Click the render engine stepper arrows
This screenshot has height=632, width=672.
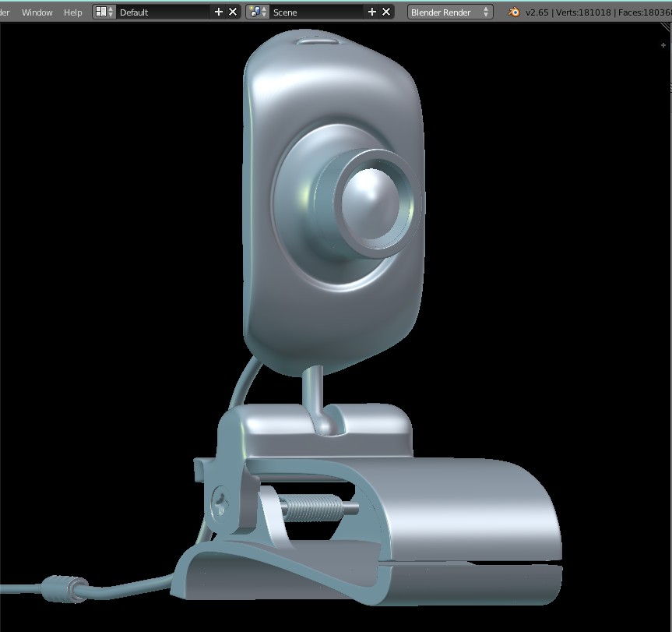click(487, 12)
